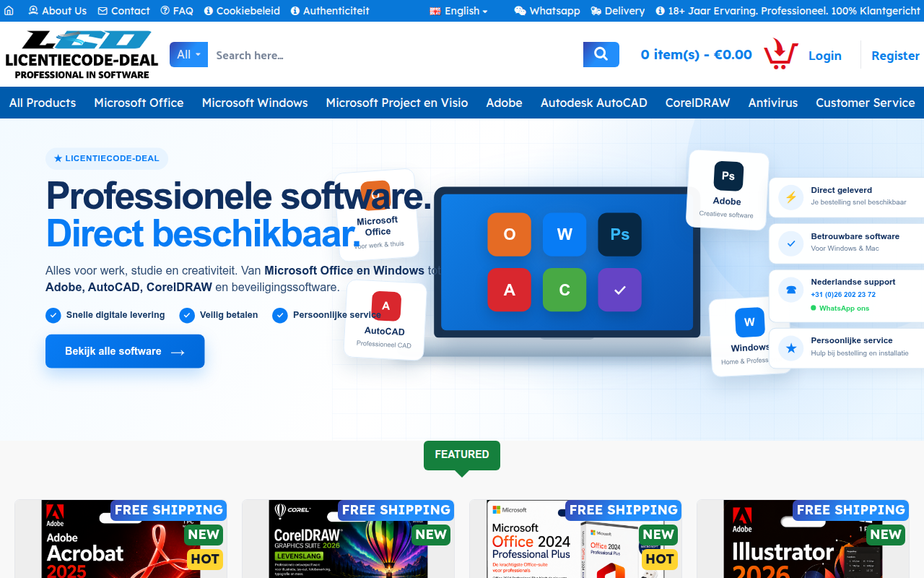This screenshot has height=578, width=924.
Task: Open the red shopping cart icon
Action: coord(780,54)
